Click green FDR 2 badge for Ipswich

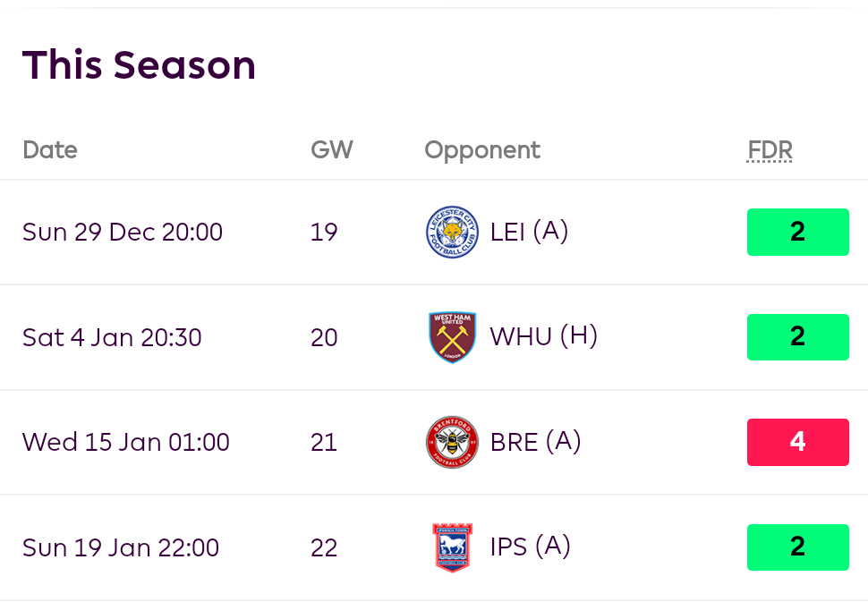(x=797, y=547)
